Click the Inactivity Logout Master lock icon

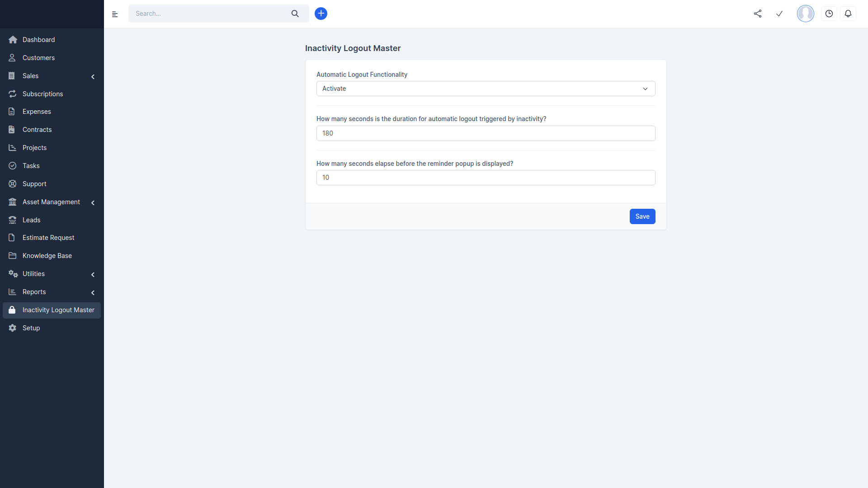[x=13, y=310]
